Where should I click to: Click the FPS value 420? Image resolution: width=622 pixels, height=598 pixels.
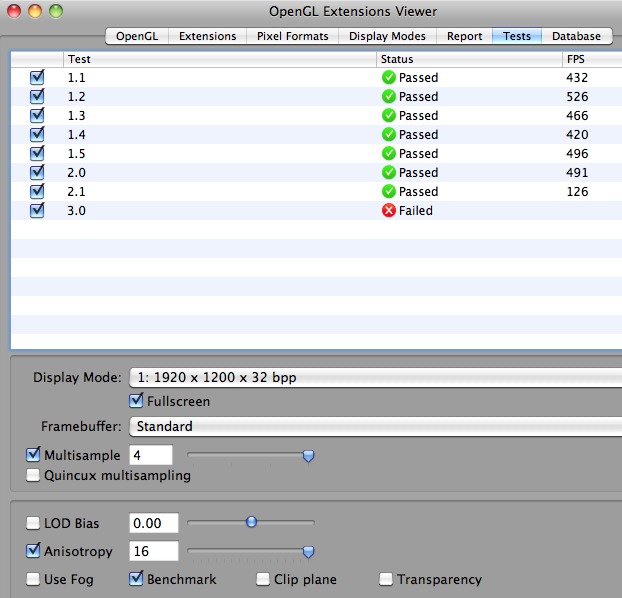[x=577, y=135]
